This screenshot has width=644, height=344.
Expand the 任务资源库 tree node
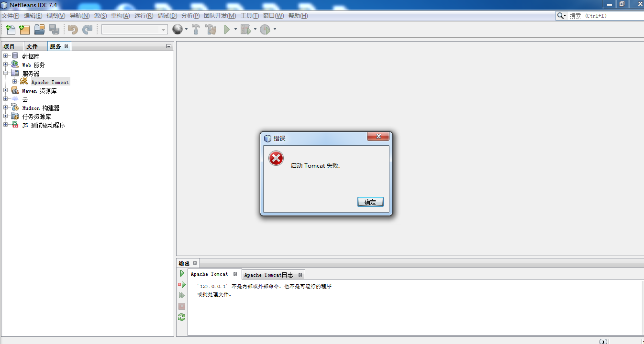(x=6, y=116)
